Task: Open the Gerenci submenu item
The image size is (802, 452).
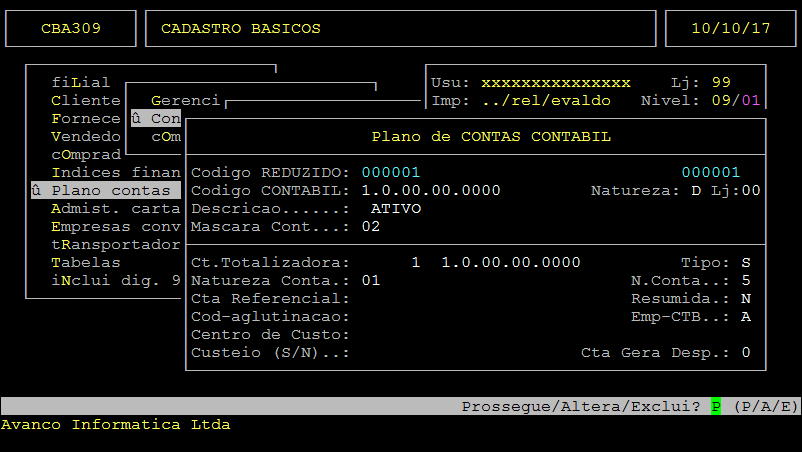Action: pyautogui.click(x=185, y=100)
